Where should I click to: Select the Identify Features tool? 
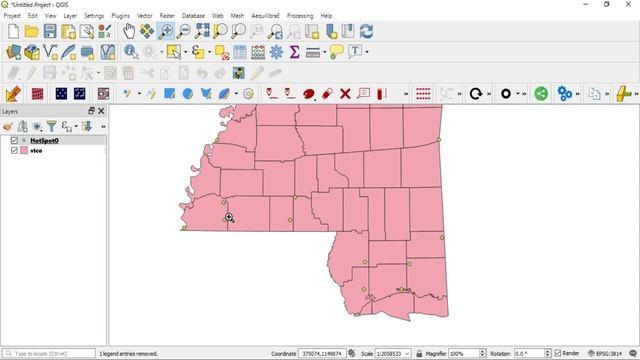pos(131,52)
